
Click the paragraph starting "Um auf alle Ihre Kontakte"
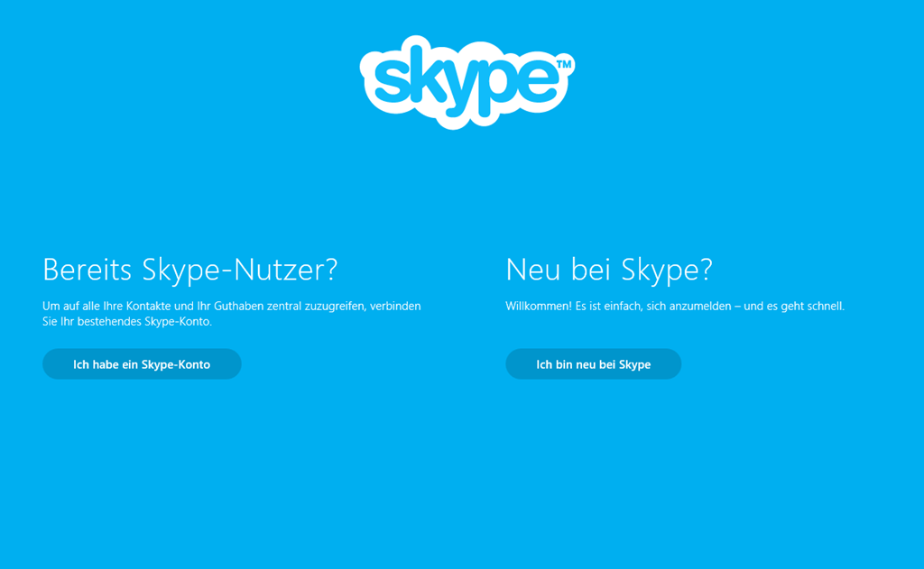231,314
